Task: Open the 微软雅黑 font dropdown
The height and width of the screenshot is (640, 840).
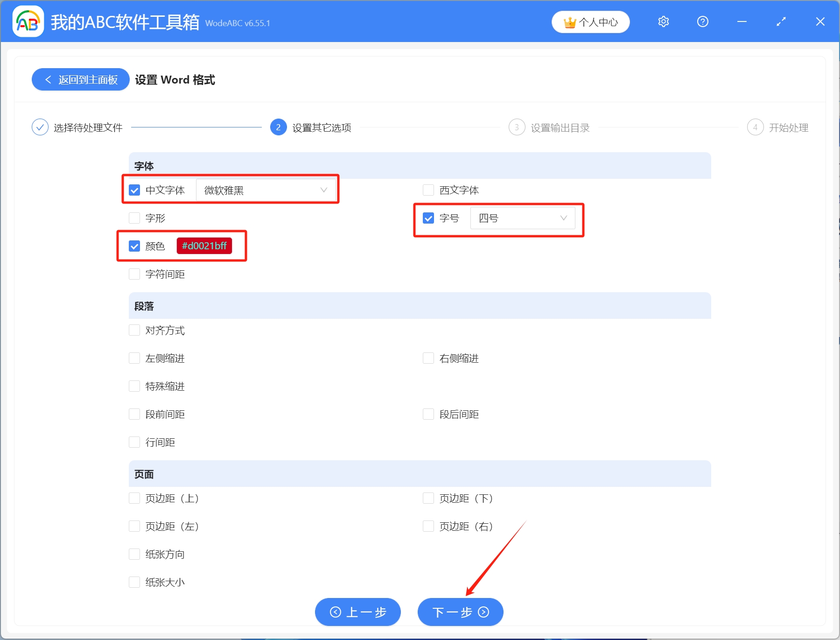Action: (x=266, y=190)
